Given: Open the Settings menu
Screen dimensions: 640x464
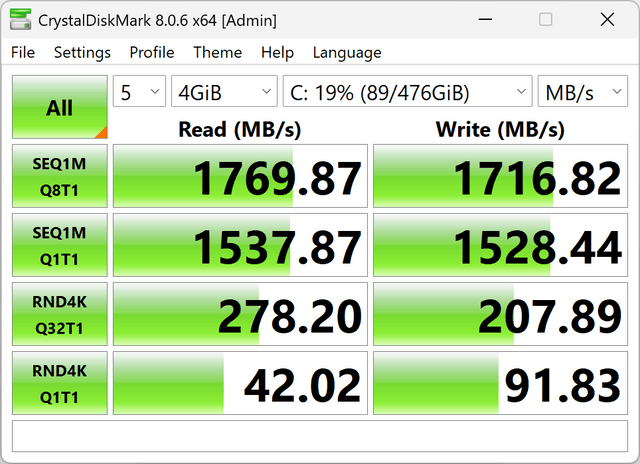Looking at the screenshot, I should click(x=82, y=53).
